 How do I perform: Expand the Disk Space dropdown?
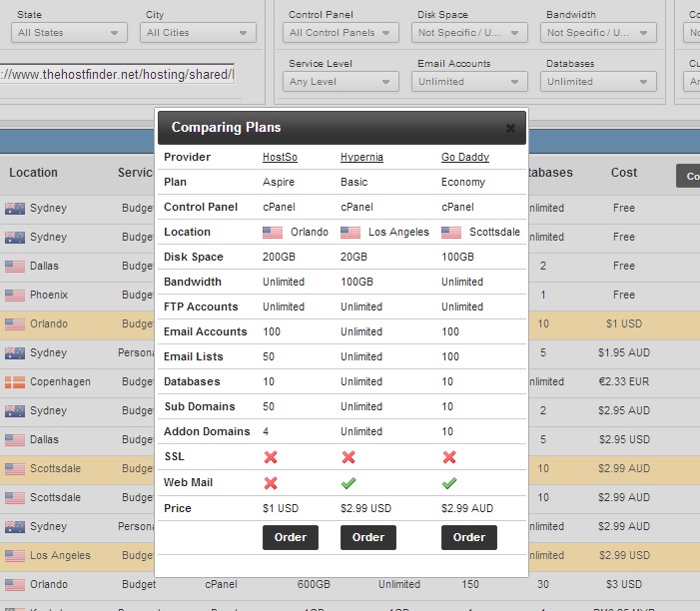tap(469, 33)
